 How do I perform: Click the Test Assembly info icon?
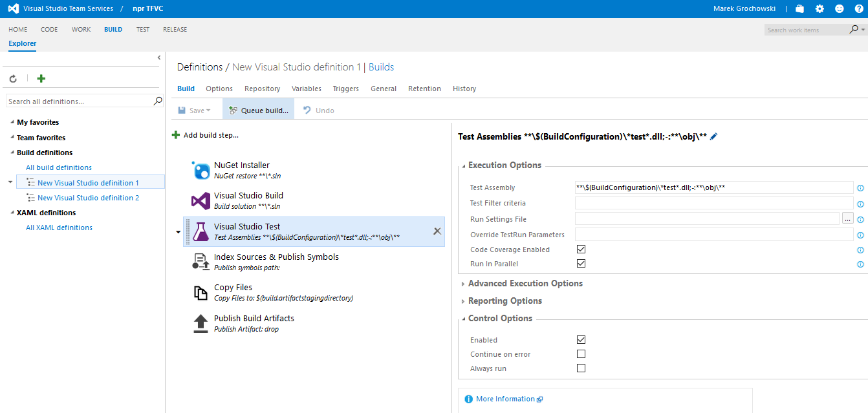tap(860, 188)
